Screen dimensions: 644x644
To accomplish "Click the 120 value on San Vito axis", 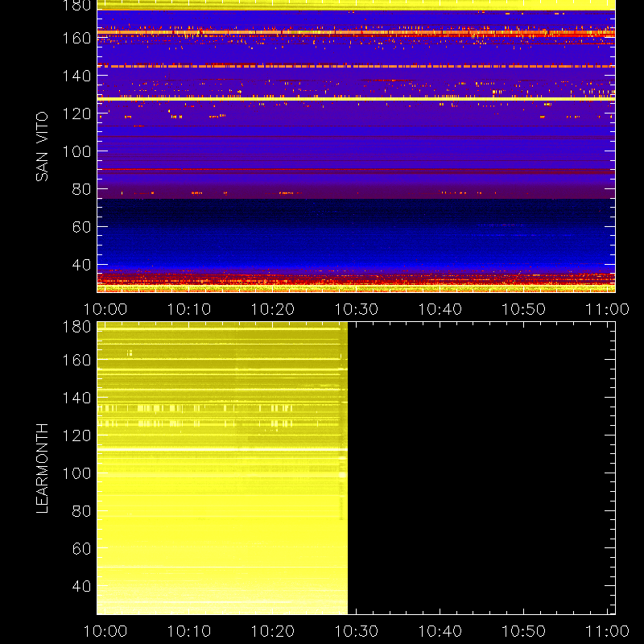I will click(76, 114).
